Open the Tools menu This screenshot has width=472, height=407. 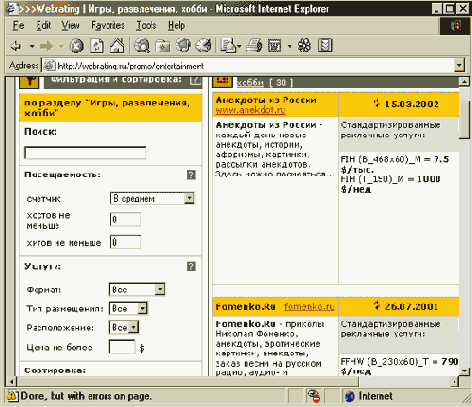click(x=146, y=25)
